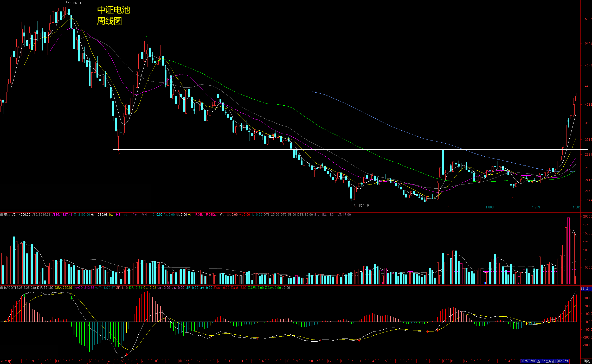This screenshot has height=364, width=592.
Task: Open the 周线 period selector
Action: tap(587, 361)
